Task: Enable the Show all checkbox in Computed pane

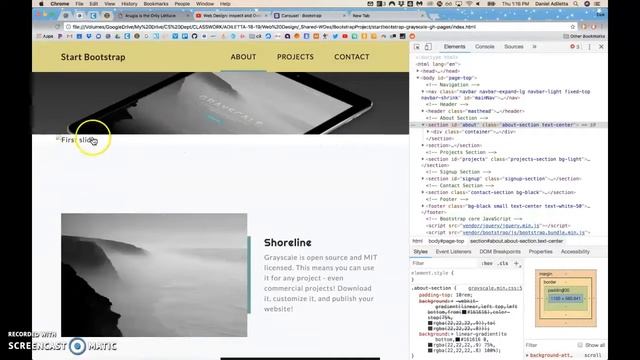Action: click(x=580, y=345)
